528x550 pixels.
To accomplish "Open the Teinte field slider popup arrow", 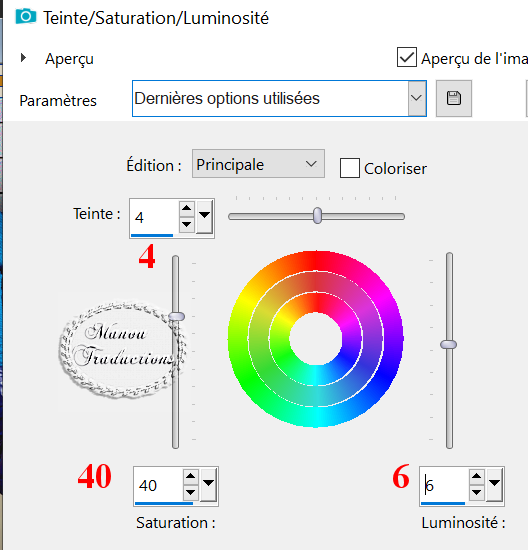I will tap(205, 217).
